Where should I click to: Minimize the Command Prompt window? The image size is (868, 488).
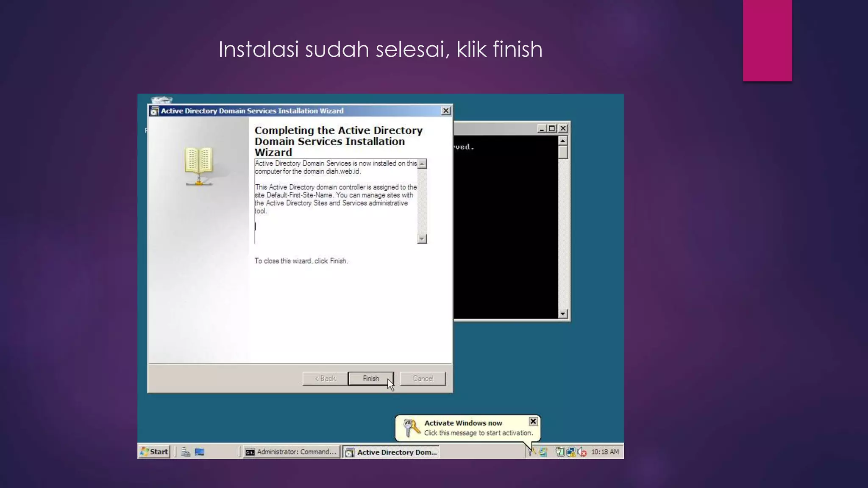click(541, 128)
